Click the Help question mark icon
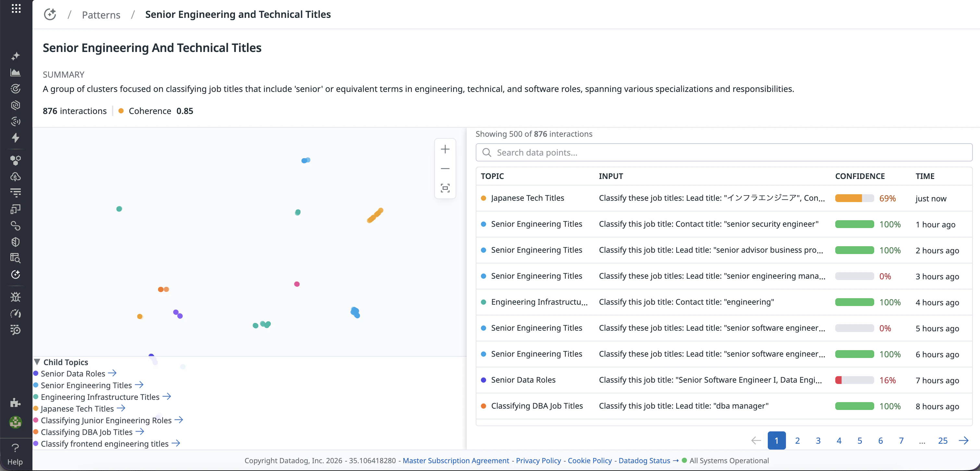 (x=15, y=448)
